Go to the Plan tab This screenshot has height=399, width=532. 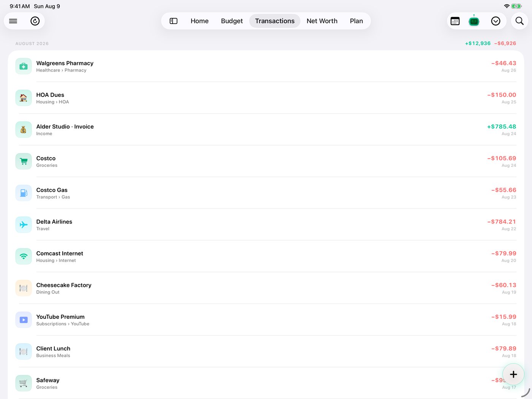coord(356,21)
